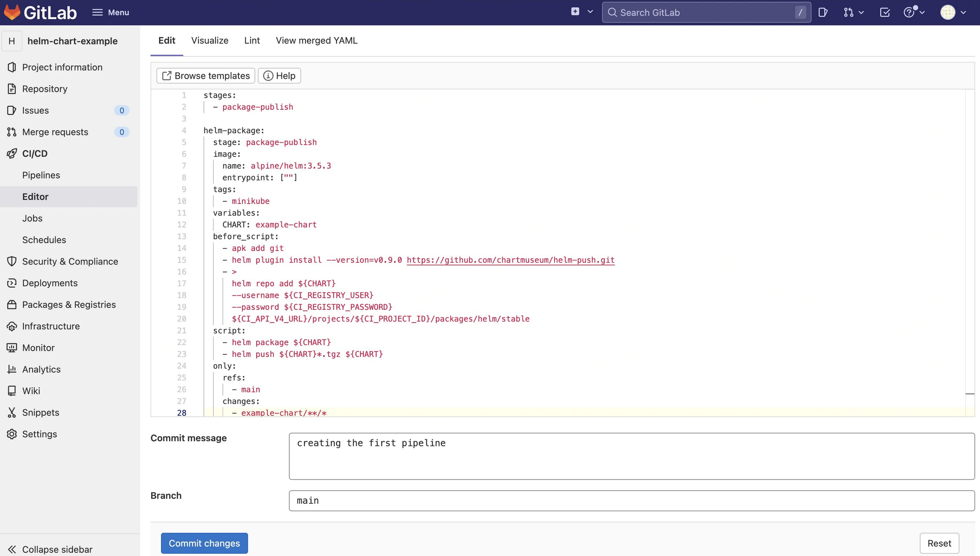Click the Reset button
This screenshot has width=980, height=556.
pos(939,543)
